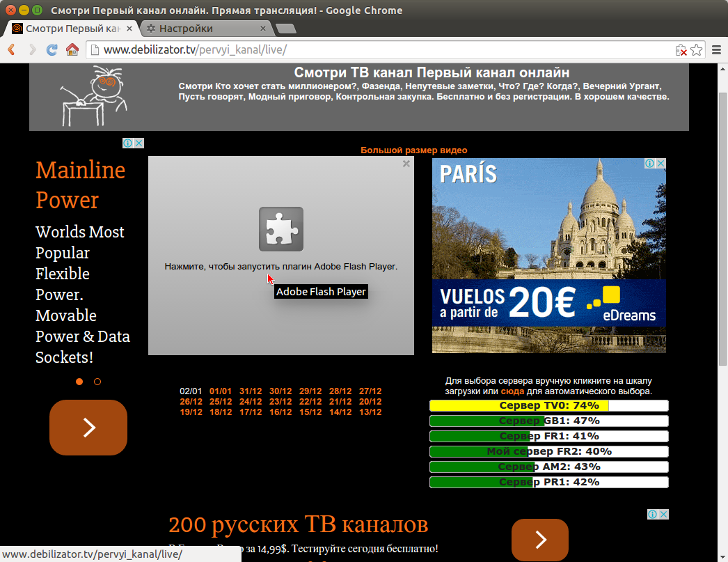Select server AM2 load bar
728x562 pixels.
pyautogui.click(x=549, y=467)
